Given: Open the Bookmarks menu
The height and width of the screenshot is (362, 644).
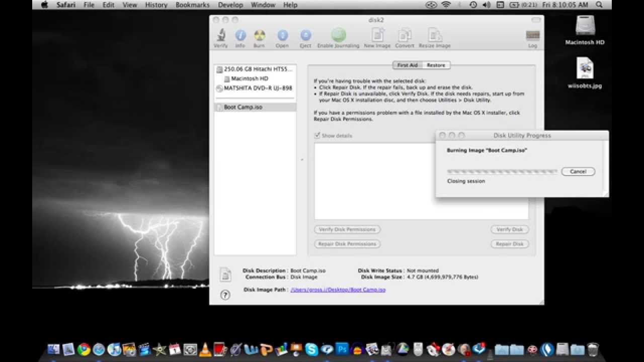Looking at the screenshot, I should click(x=193, y=5).
